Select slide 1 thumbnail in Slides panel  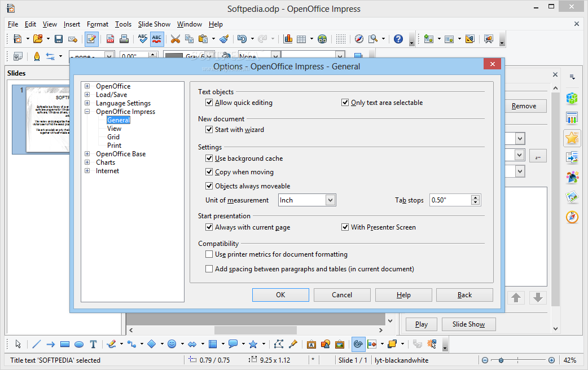click(x=41, y=120)
